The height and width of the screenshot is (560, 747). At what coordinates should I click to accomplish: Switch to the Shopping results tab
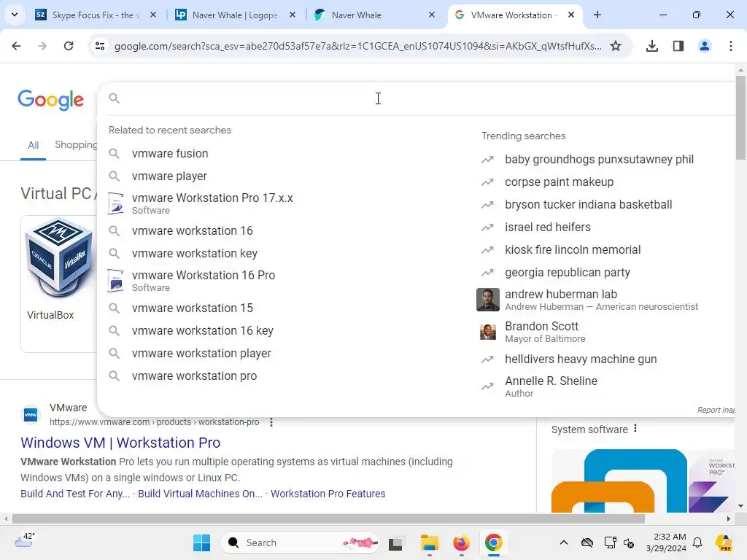coord(76,145)
